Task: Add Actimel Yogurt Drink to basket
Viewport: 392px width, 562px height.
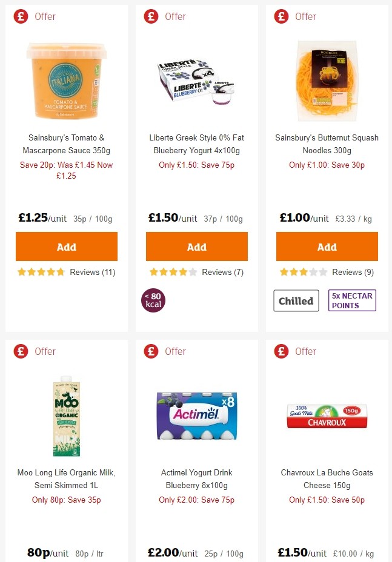Action: point(196,560)
